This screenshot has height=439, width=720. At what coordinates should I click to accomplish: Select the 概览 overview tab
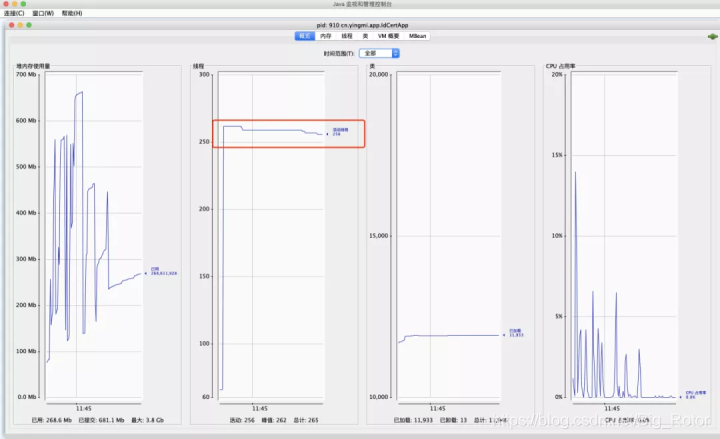pos(304,36)
